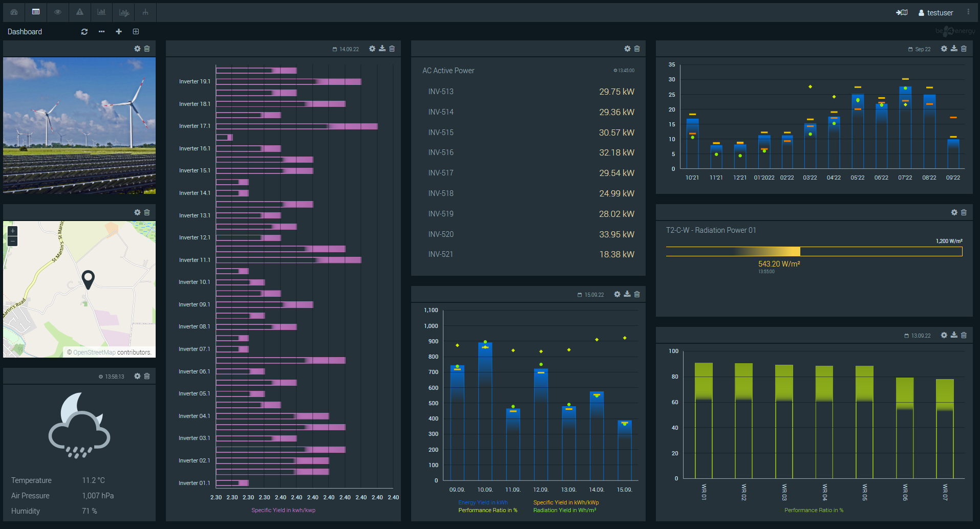
Task: Zoom out on the map
Action: pos(13,241)
